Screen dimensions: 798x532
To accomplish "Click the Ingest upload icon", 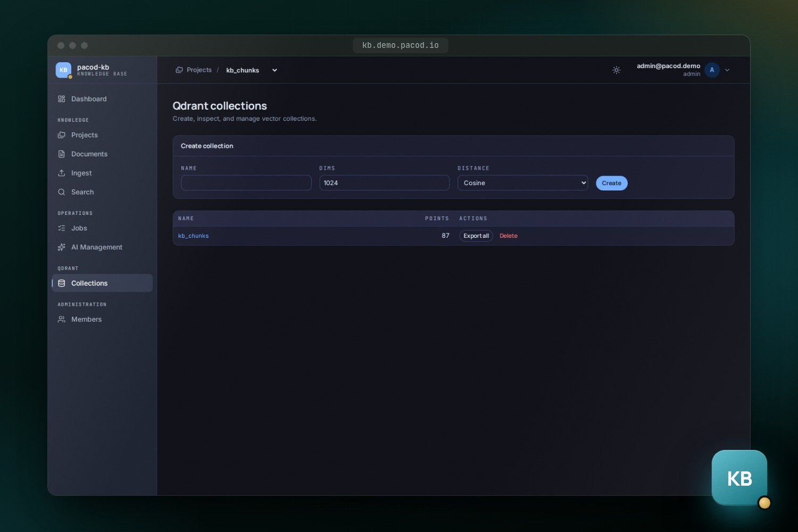I will click(x=62, y=173).
